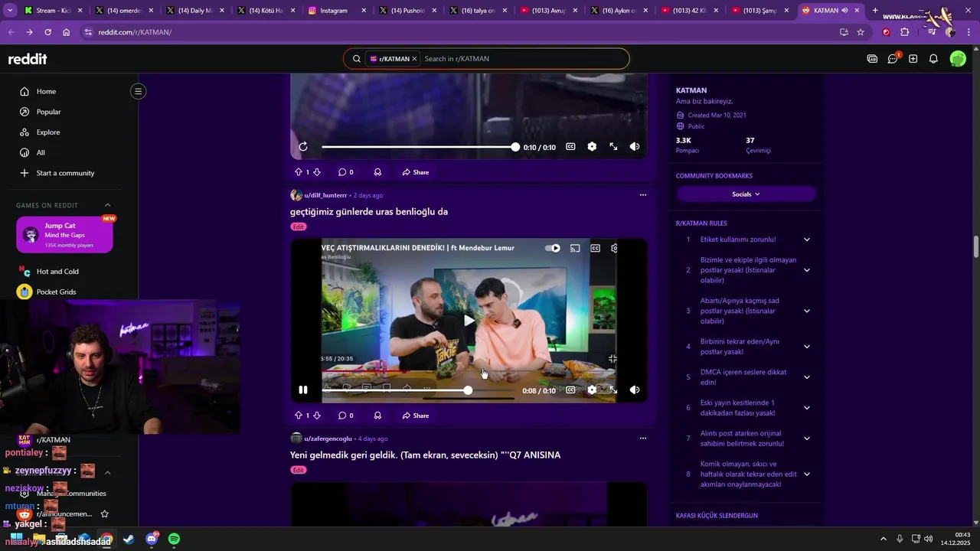Screen dimensions: 980x551
Task: Open the Jump Cat game card
Action: tap(64, 235)
